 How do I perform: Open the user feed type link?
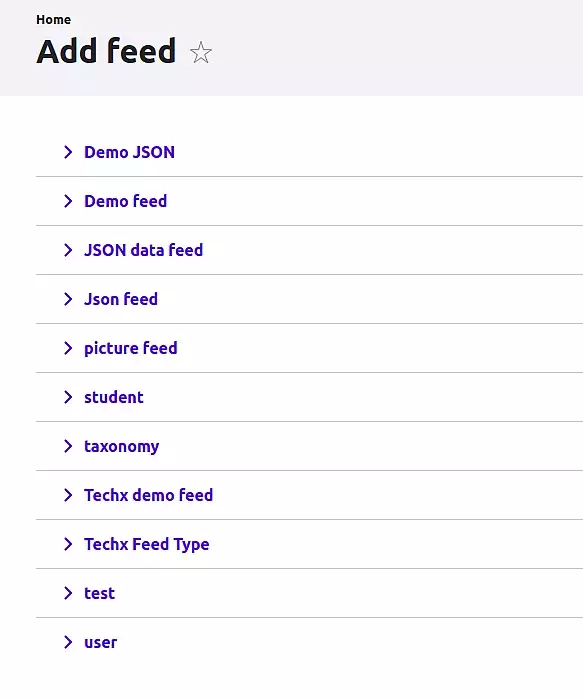pyautogui.click(x=101, y=642)
